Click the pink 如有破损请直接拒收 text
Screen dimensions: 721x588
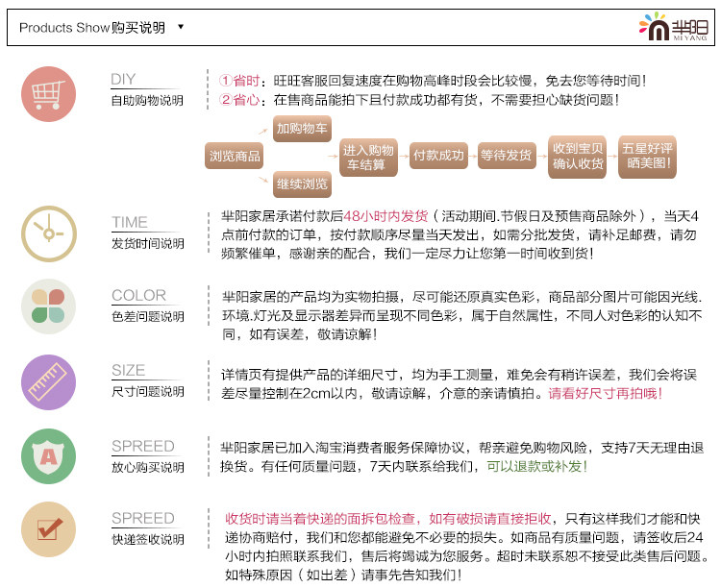(x=490, y=519)
